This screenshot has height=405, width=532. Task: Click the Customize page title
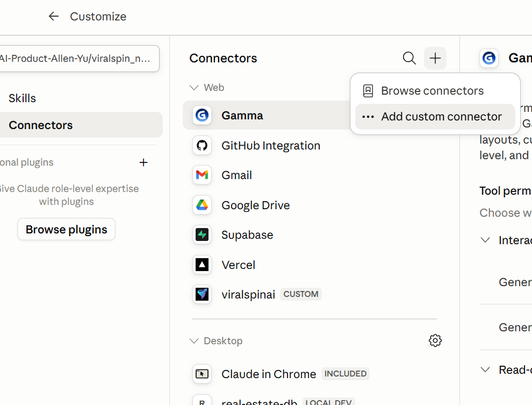[98, 16]
